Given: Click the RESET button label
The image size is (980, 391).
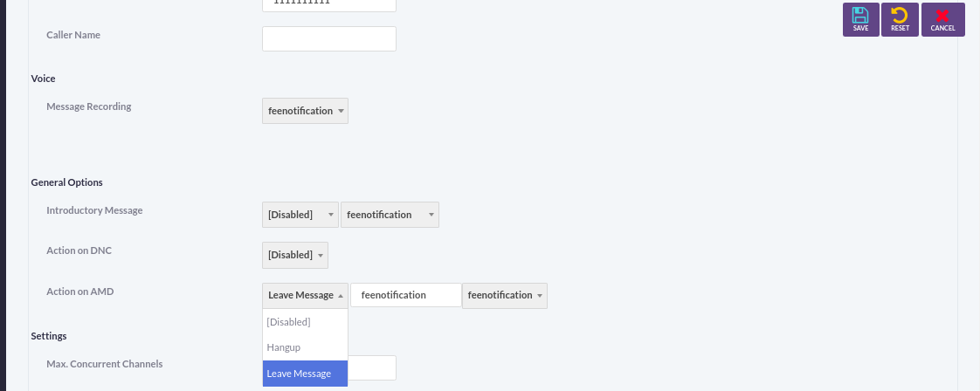Looking at the screenshot, I should (x=900, y=28).
